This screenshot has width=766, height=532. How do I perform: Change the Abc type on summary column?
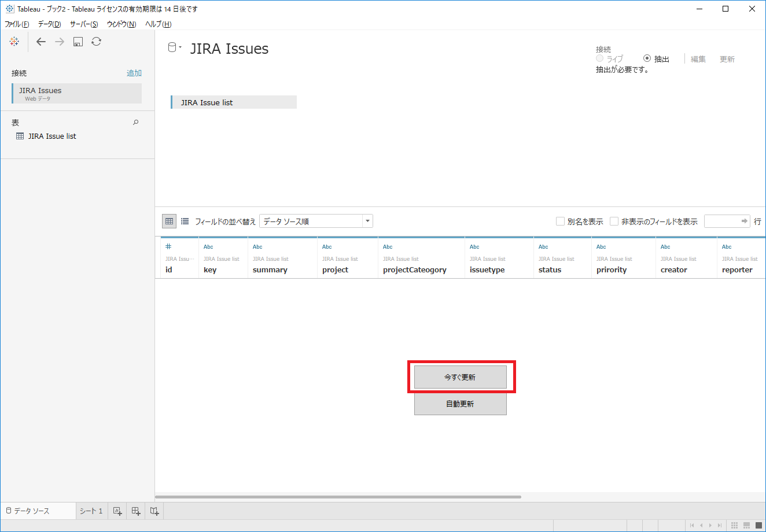click(x=257, y=247)
